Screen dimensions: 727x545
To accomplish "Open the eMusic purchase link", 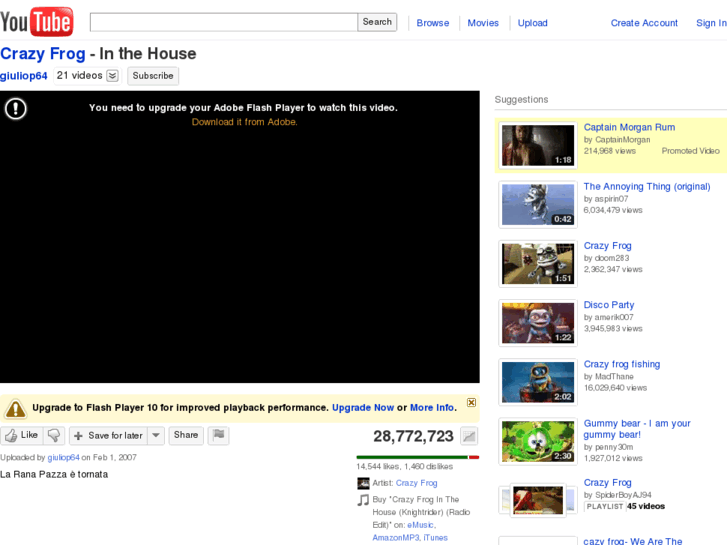I will [x=421, y=525].
